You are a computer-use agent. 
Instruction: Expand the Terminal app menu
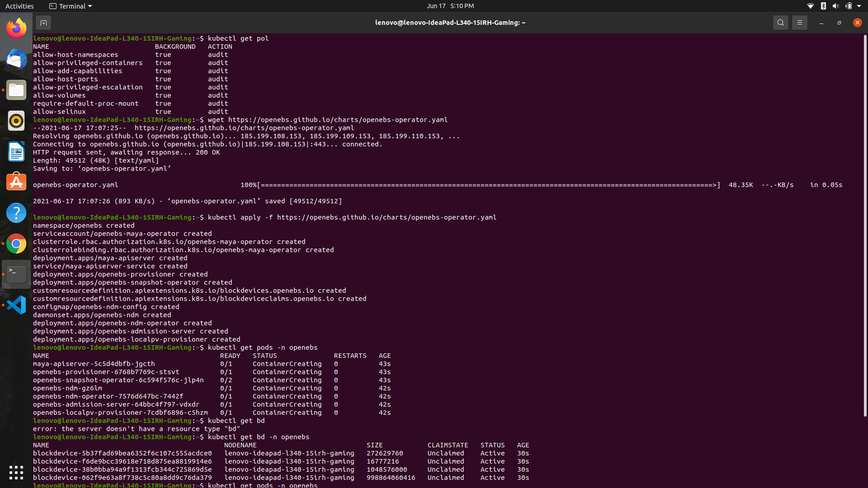point(71,6)
